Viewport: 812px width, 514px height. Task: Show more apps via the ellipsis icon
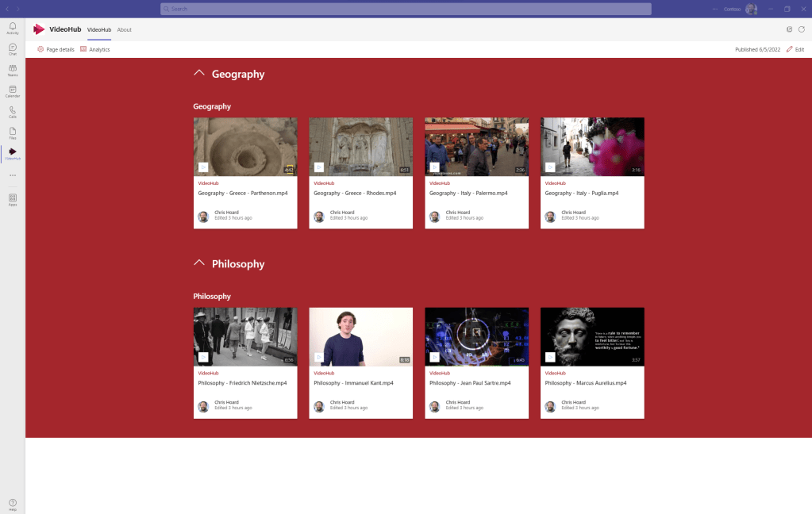pyautogui.click(x=13, y=175)
